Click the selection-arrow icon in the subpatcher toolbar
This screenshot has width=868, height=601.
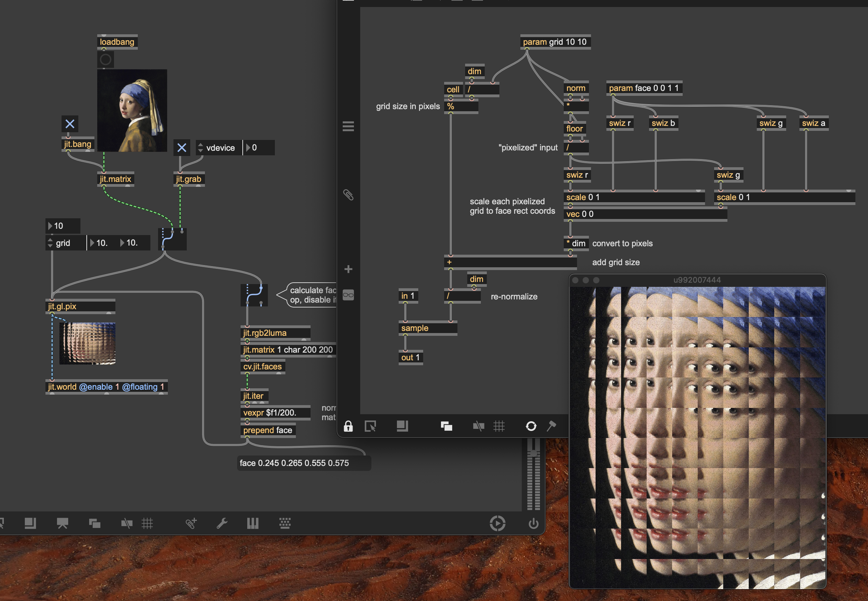[x=370, y=426]
